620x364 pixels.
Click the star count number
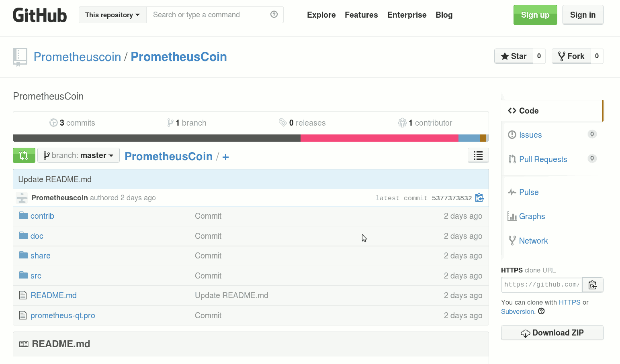(x=539, y=56)
